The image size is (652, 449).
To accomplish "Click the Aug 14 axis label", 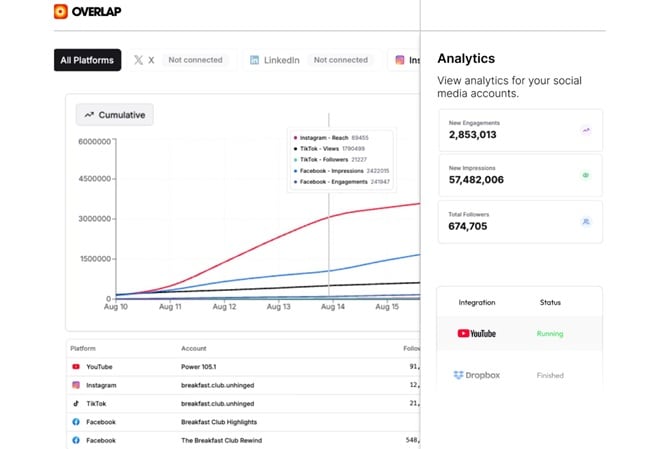I will point(333,306).
